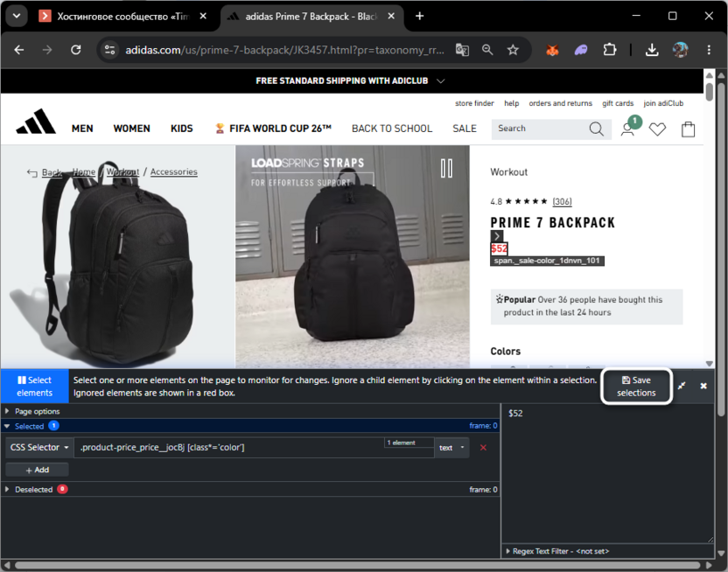Click the Select elements button

[x=35, y=386]
